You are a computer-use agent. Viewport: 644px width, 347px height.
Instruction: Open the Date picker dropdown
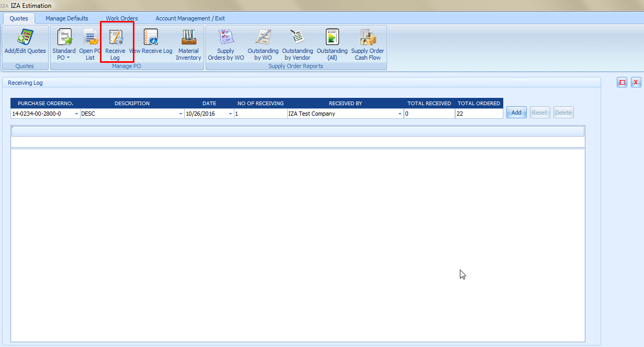(x=230, y=114)
